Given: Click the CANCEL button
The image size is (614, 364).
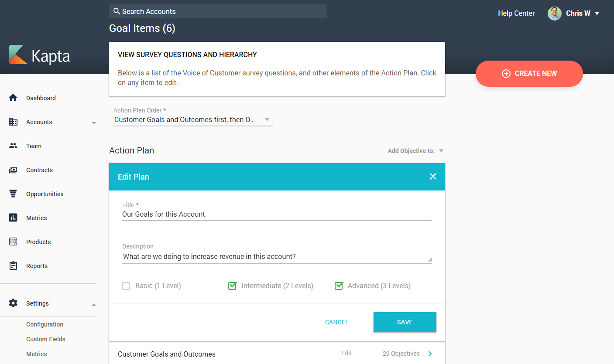Looking at the screenshot, I should 337,322.
